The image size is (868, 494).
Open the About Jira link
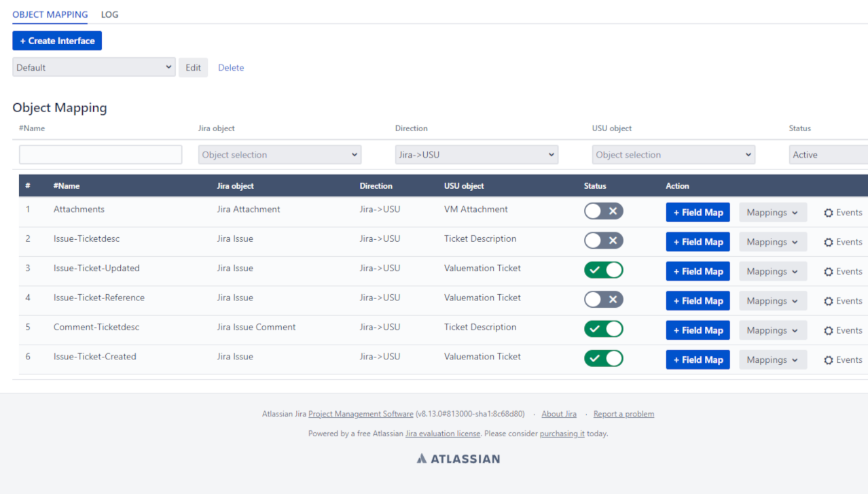(x=559, y=414)
